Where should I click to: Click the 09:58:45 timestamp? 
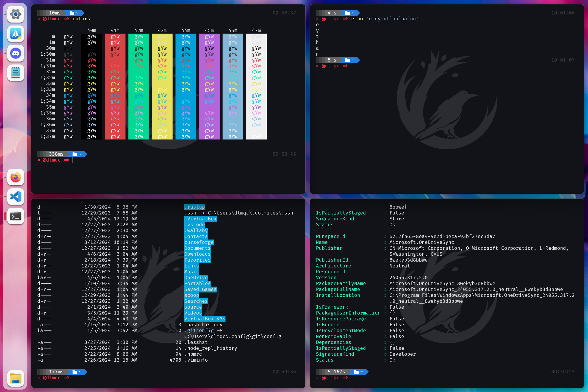click(284, 154)
